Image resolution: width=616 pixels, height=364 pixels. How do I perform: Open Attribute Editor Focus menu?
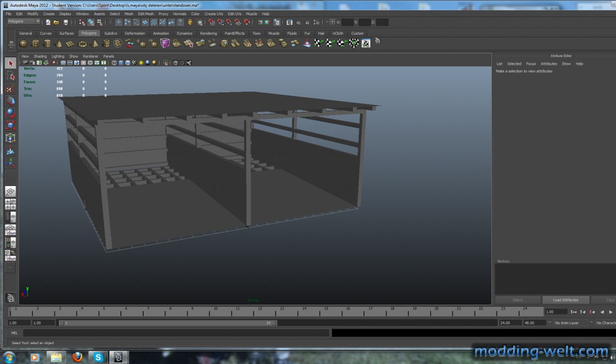(x=531, y=63)
